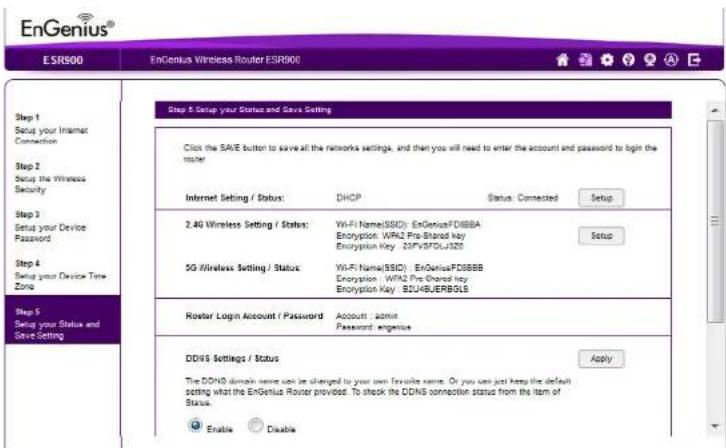
Task: Open the settings gear icon
Action: [x=607, y=60]
